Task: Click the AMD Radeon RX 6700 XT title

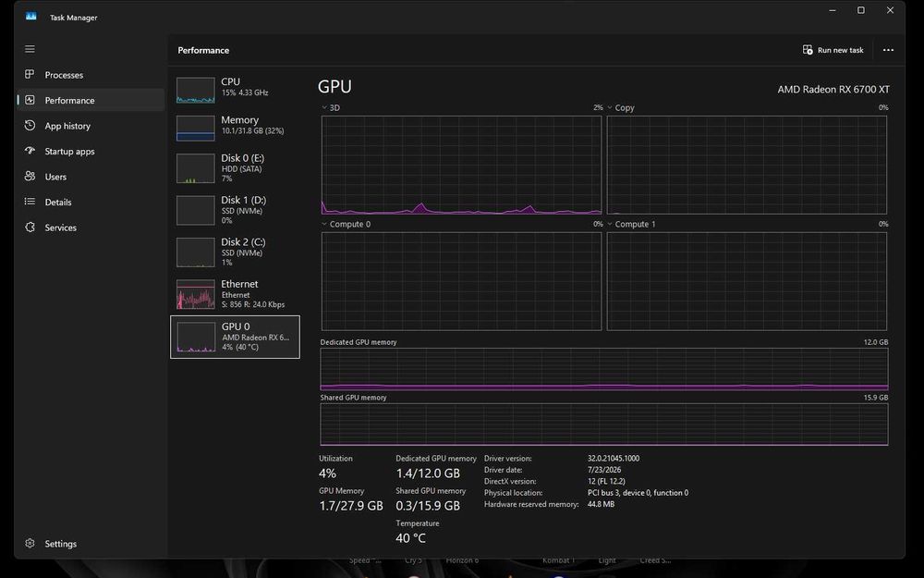Action: pyautogui.click(x=833, y=89)
